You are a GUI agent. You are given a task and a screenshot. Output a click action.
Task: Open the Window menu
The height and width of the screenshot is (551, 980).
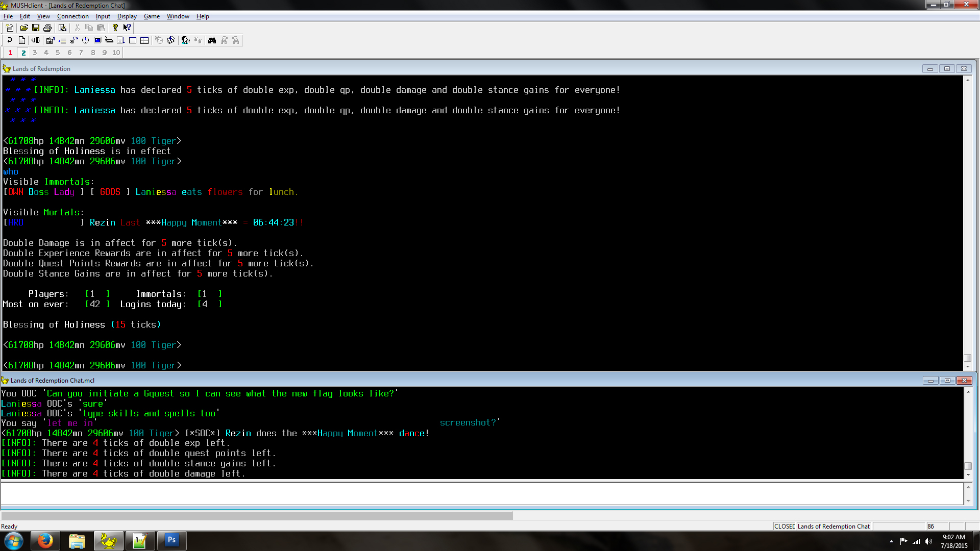click(x=178, y=16)
